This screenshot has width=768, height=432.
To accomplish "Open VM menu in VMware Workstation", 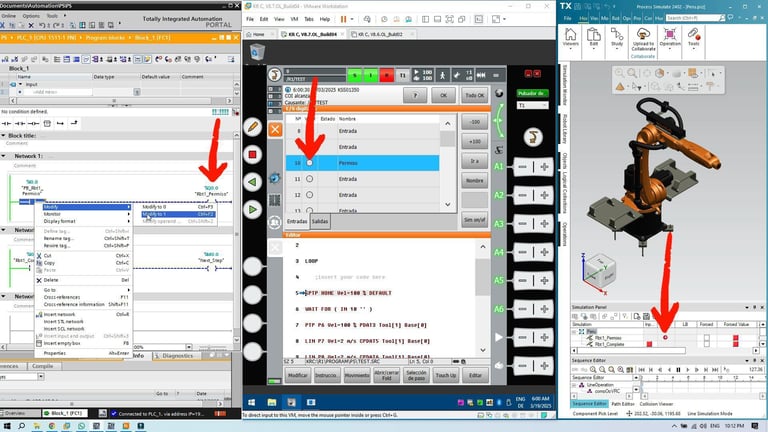I will (294, 19).
